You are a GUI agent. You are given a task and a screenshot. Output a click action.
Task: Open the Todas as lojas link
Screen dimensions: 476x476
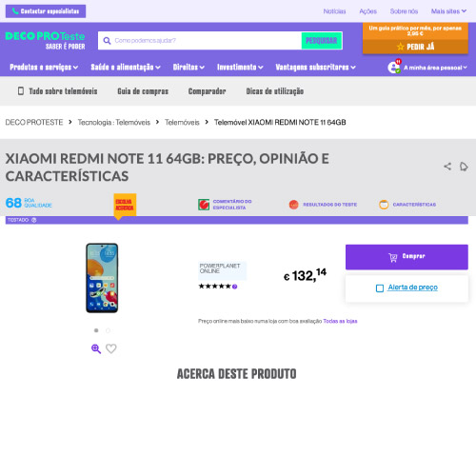tap(340, 321)
